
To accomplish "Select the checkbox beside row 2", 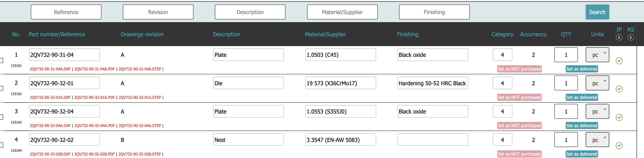I will (x=1, y=88).
